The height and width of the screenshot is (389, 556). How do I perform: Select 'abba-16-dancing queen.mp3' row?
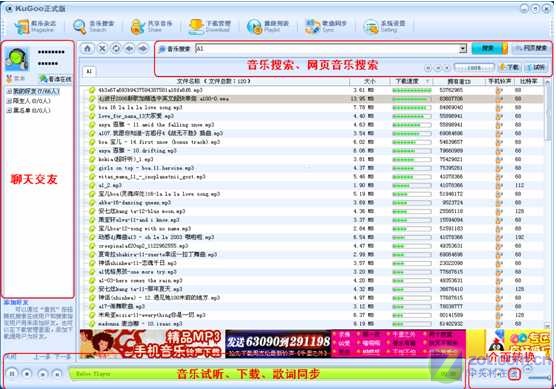tap(312, 202)
